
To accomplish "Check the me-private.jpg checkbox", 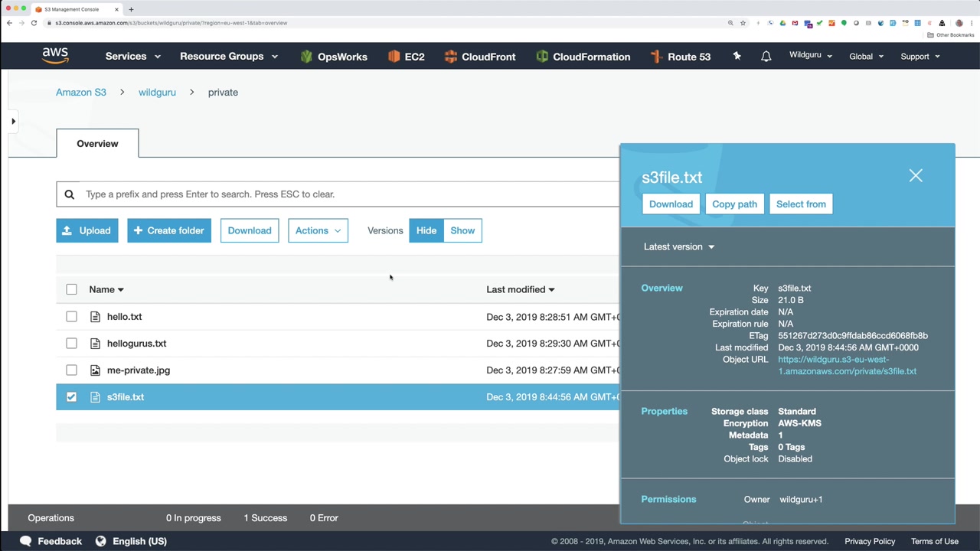I will point(71,370).
